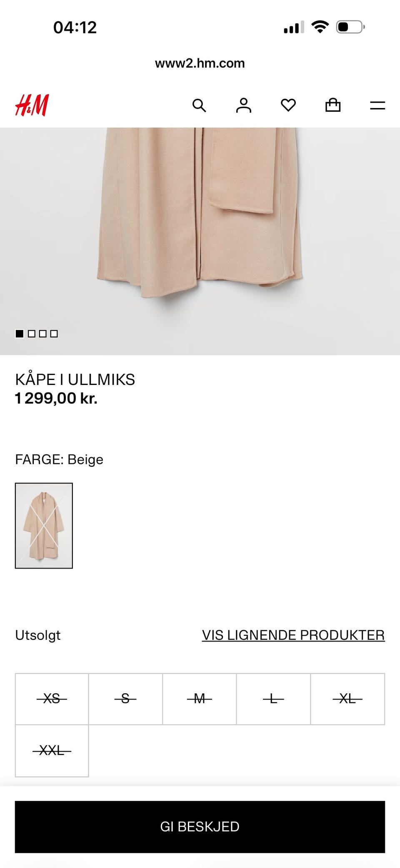Select size M
Screen dimensions: 400x868
(200, 699)
